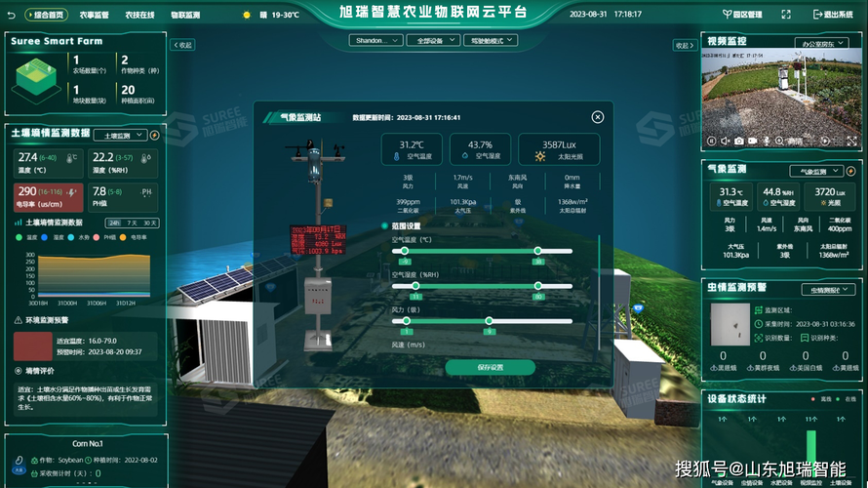Collapse left panels with 收起 button

point(183,45)
